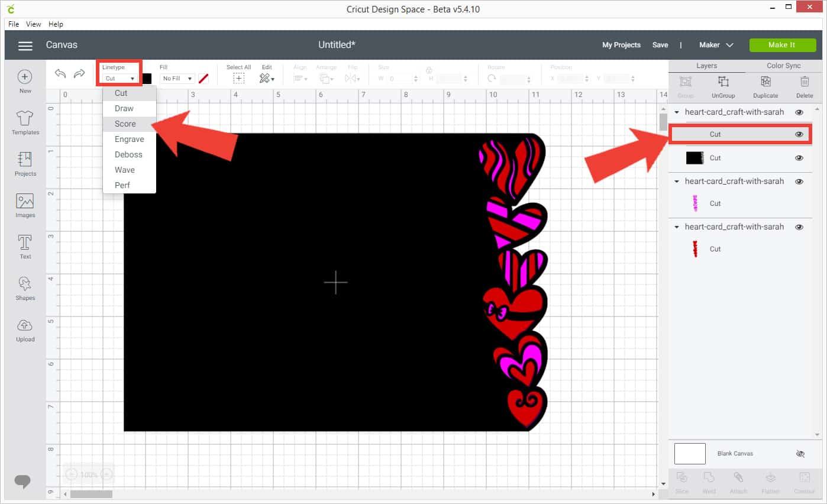The height and width of the screenshot is (504, 827).
Task: Collapse the second heart-card_craft-with-sarah group
Action: tap(677, 182)
